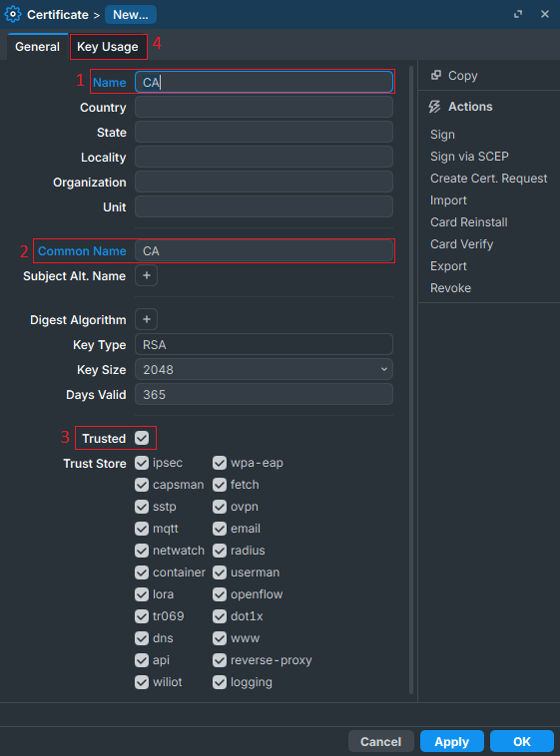Image resolution: width=560 pixels, height=756 pixels.
Task: Toggle api trust store checkbox
Action: click(142, 660)
